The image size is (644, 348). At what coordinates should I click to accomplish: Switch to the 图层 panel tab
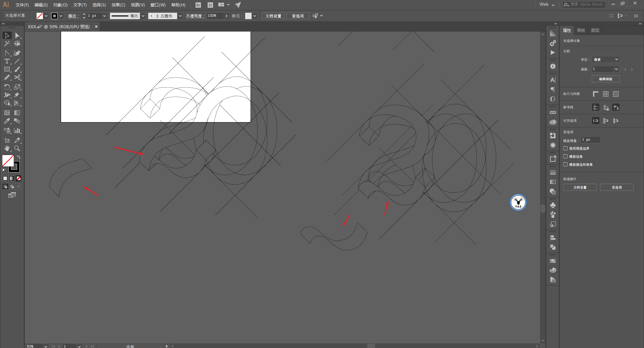595,30
